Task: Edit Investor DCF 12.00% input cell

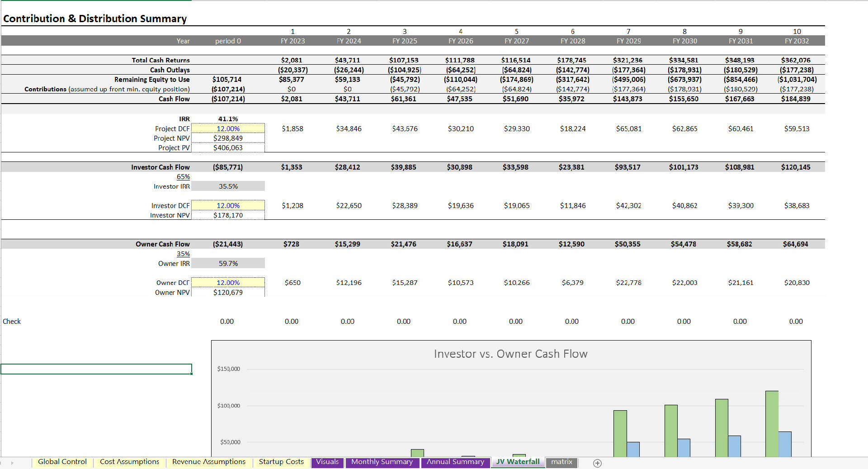Action: coord(228,205)
